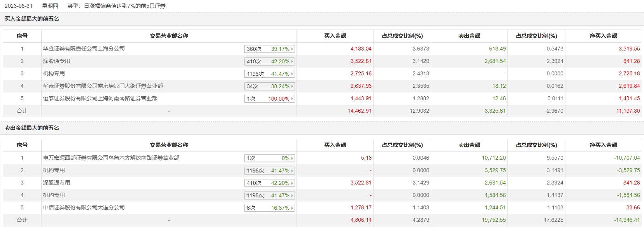Click the arrow icon on the 360次 39.17% badge
Image resolution: width=644 pixels, height=228 pixels.
292,49
